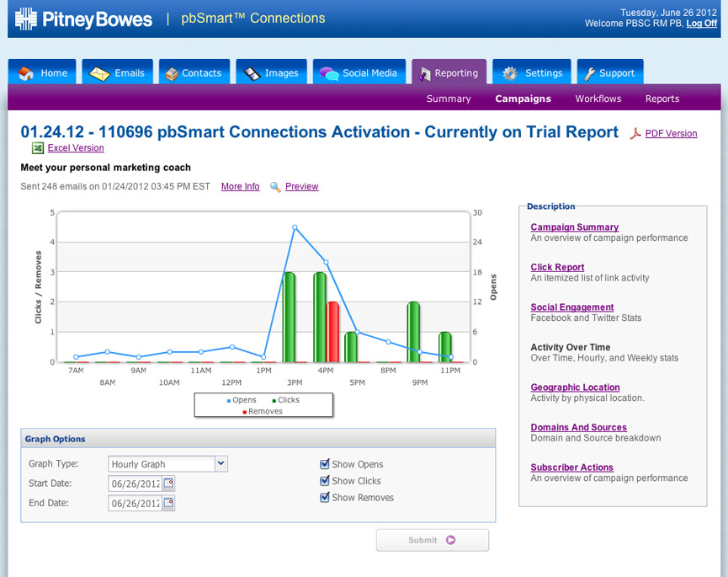
Task: Uncheck the Show Opens checkbox
Action: tap(325, 463)
